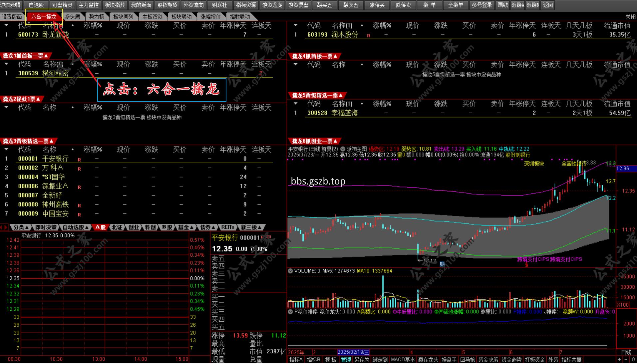
Task: Expand header menu of 横河精密 table
Action: tap(6, 64)
